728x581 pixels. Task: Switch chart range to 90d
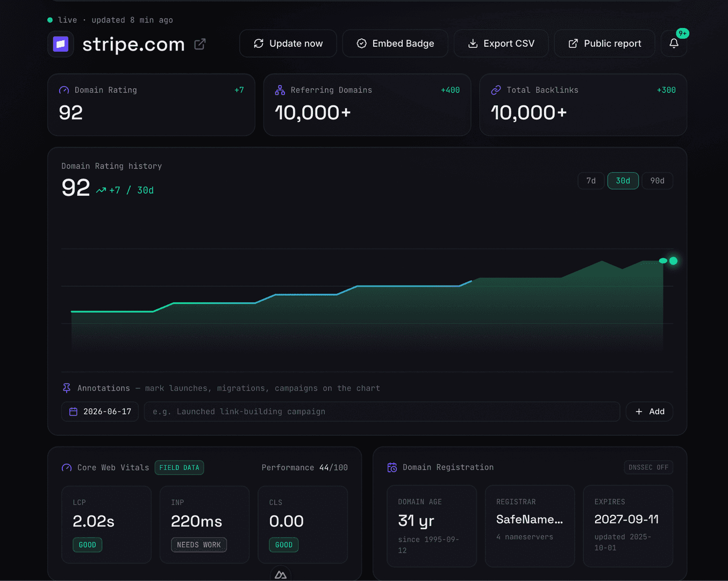[658, 181]
